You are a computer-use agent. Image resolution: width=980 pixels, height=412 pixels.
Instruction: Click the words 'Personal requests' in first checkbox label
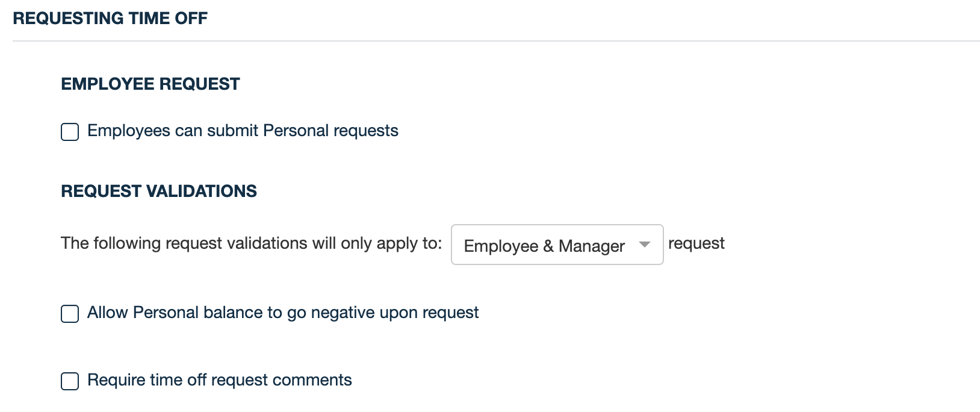point(330,131)
